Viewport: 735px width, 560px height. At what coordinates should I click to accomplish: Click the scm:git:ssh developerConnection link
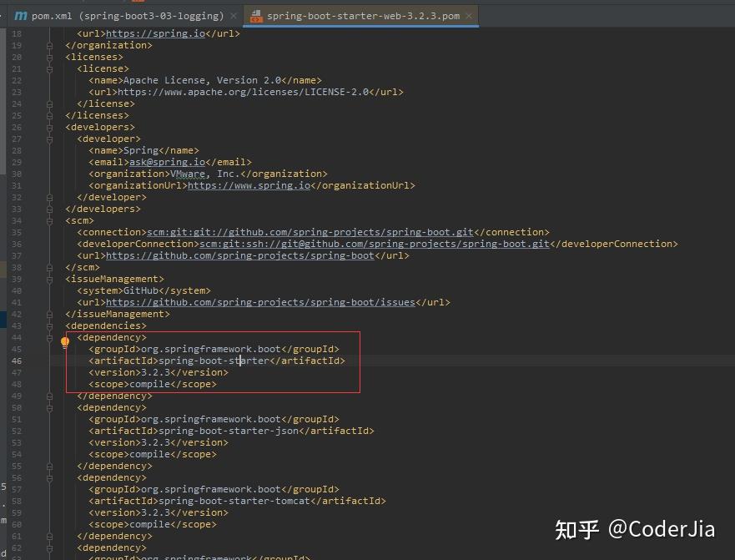375,244
